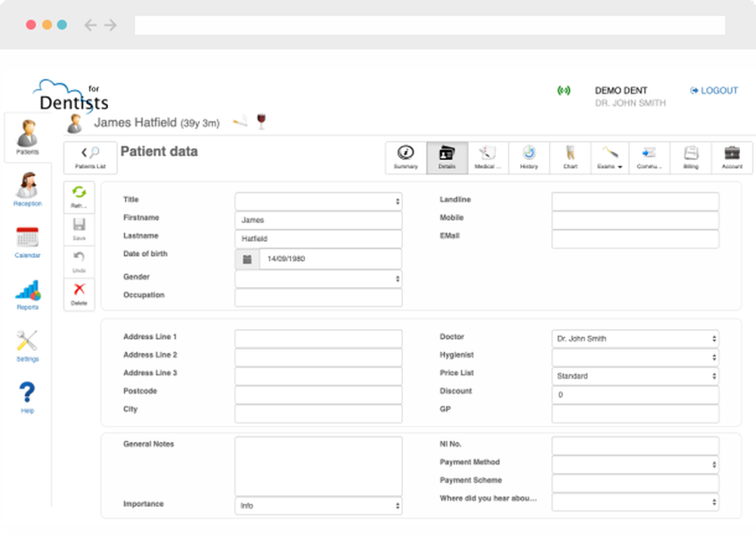Open the dental Chart
Viewport: 756px width, 535px height.
[x=569, y=157]
